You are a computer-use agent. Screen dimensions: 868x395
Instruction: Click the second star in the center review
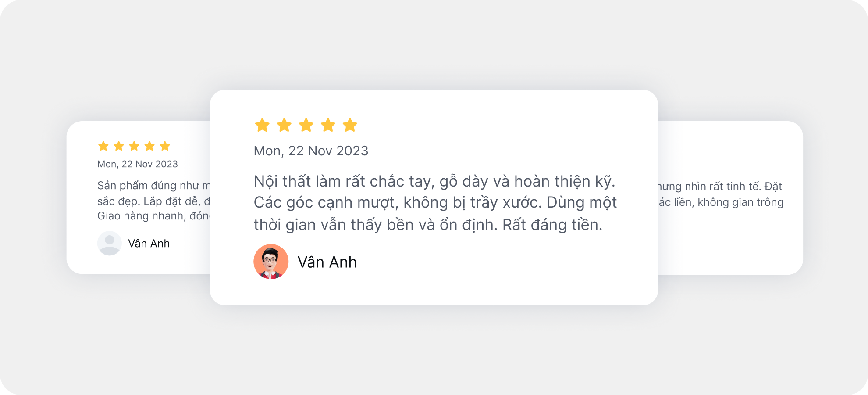pyautogui.click(x=284, y=126)
